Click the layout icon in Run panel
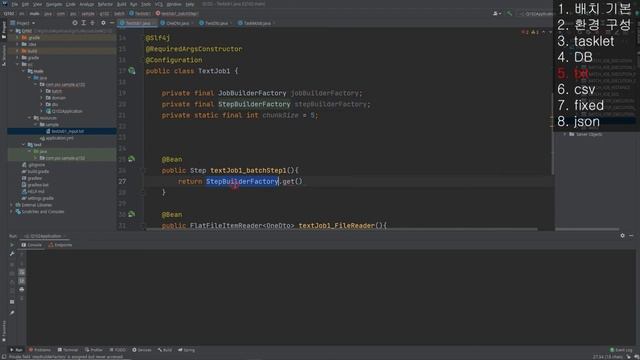640x360 pixels. [x=12, y=302]
